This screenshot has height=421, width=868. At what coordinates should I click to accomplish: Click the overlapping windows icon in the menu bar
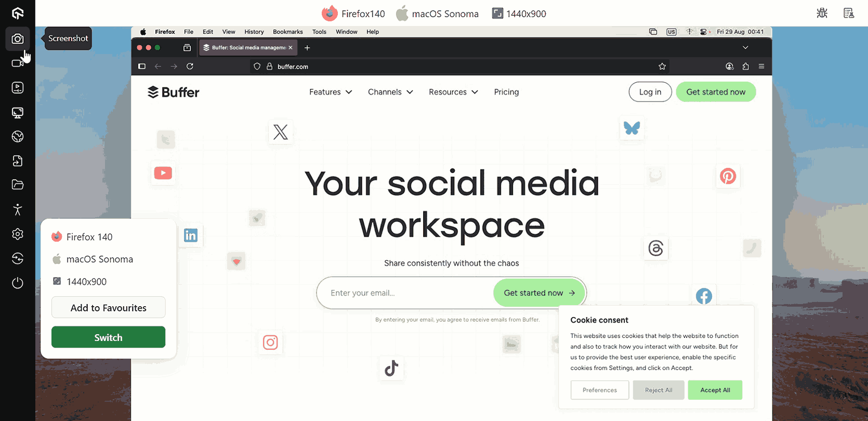653,32
